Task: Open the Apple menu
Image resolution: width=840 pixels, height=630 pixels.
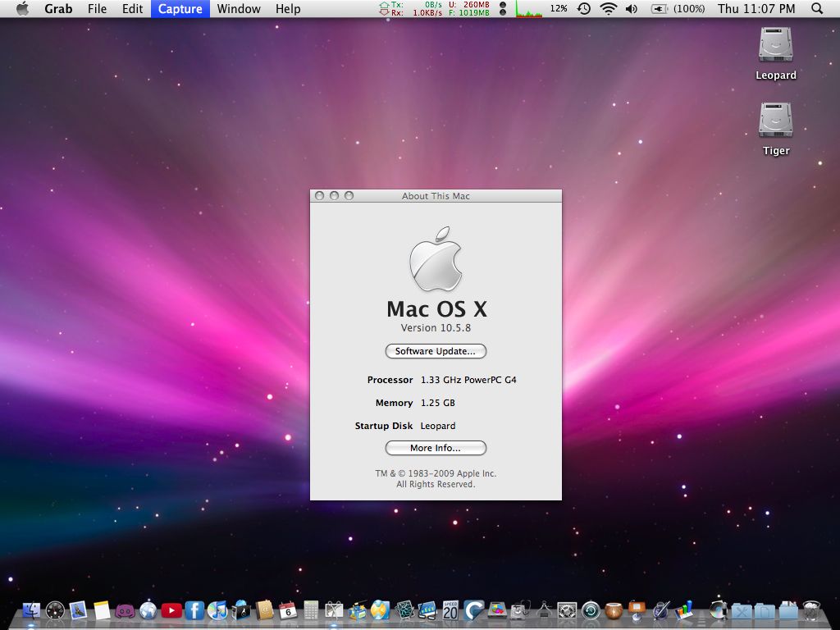Action: [x=22, y=8]
